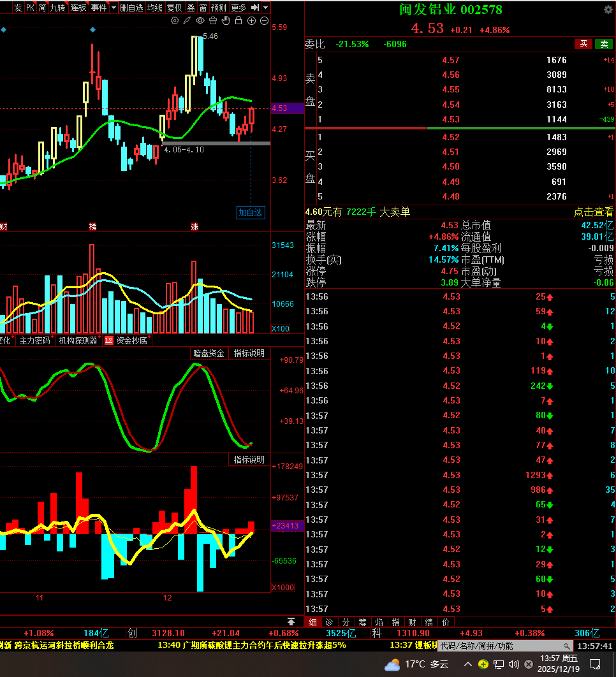Click 删自选 to remove from watchlist
Screen dimensions: 616x677
132,8
